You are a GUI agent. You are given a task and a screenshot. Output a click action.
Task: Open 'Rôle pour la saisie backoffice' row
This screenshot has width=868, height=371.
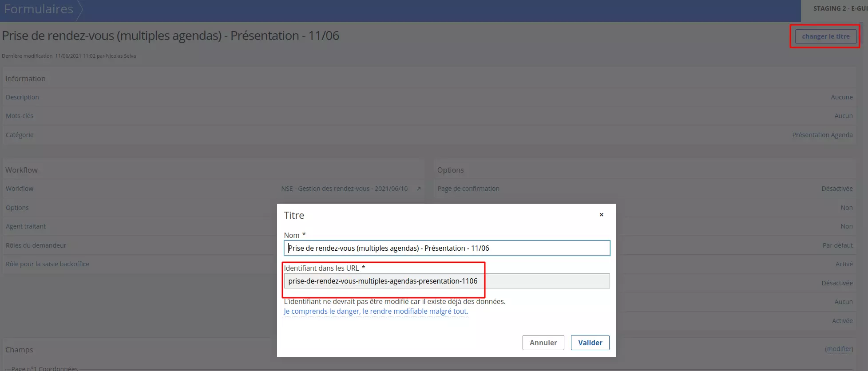pos(213,264)
